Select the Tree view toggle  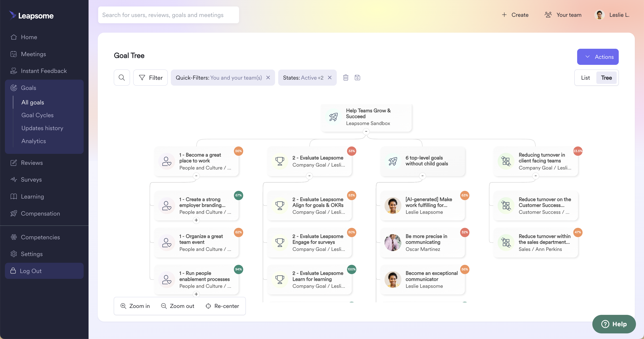(606, 78)
